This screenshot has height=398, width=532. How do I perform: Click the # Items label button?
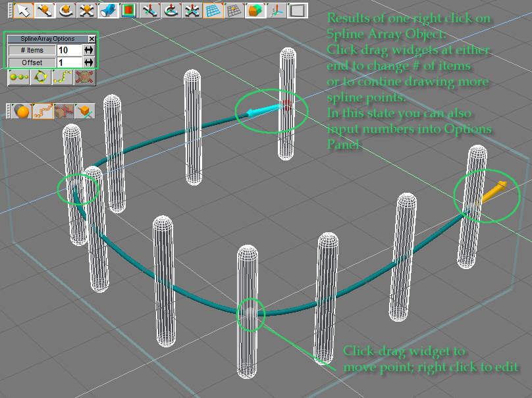click(32, 50)
